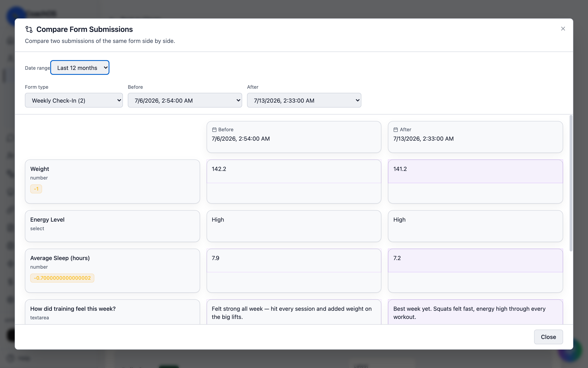Open the Before submission dropdown
This screenshot has width=588, height=368.
185,100
